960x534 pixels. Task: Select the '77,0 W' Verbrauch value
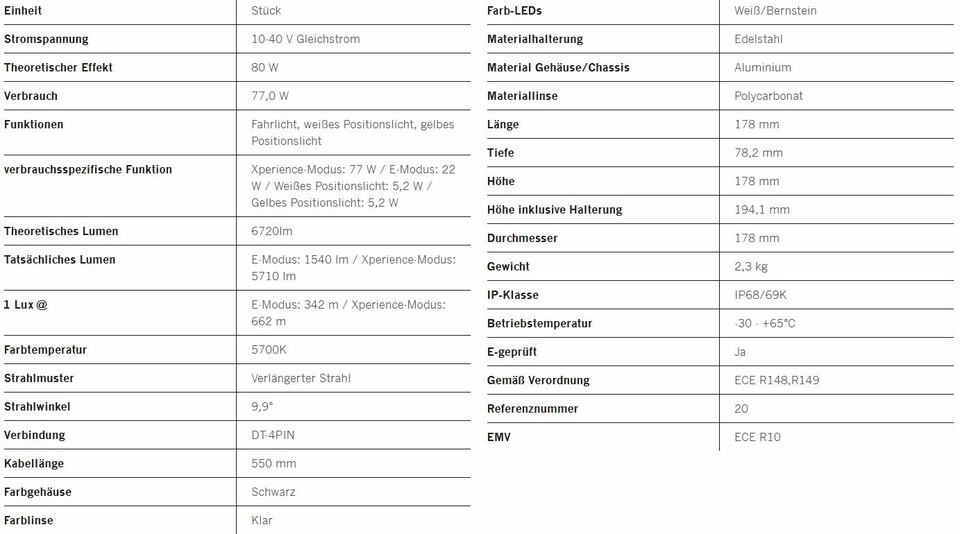click(x=270, y=96)
